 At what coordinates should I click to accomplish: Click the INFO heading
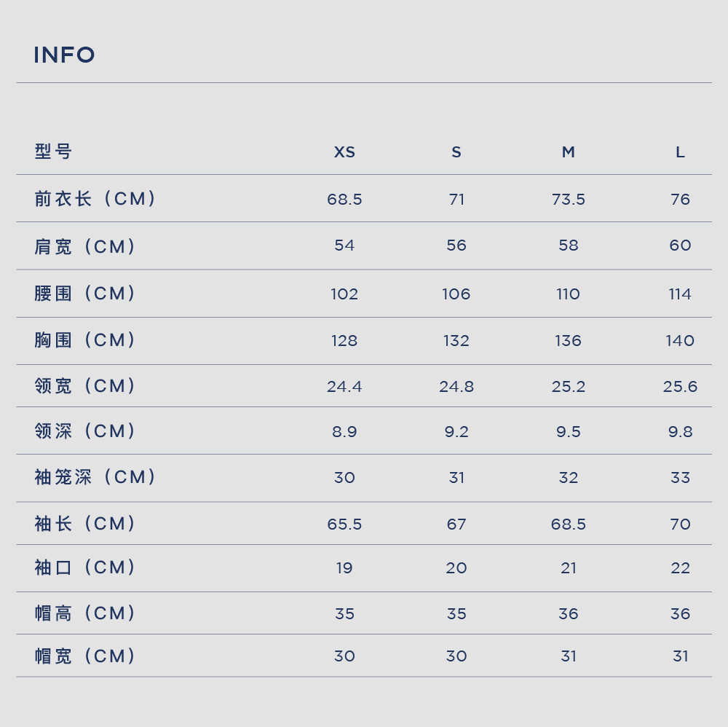point(64,55)
